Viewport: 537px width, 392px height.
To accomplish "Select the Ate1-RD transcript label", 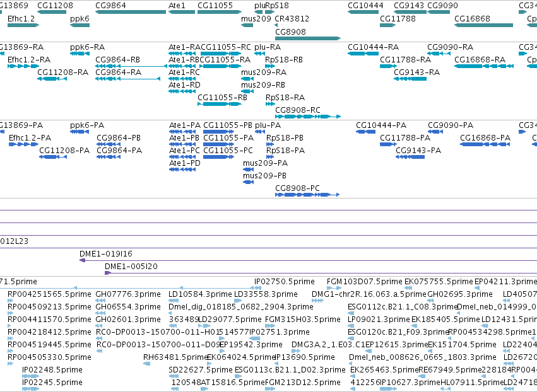I will 184,85.
